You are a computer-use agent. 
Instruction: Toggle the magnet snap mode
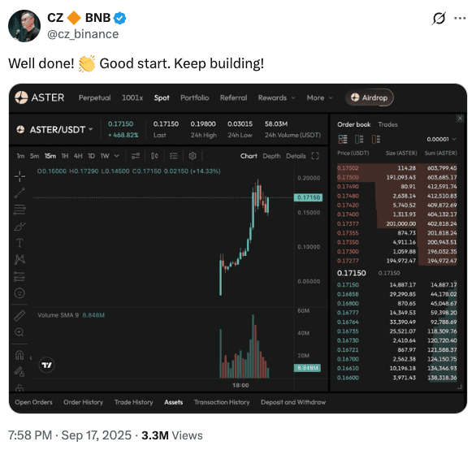pyautogui.click(x=19, y=355)
